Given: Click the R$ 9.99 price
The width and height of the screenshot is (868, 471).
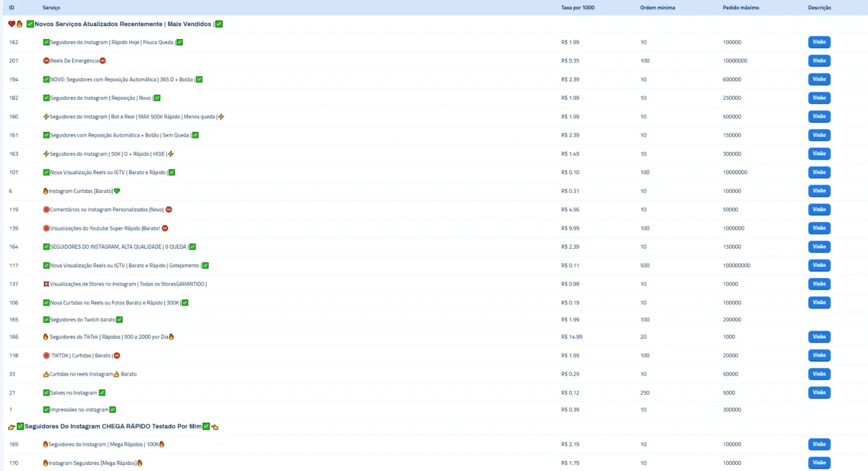Looking at the screenshot, I should pyautogui.click(x=570, y=228).
